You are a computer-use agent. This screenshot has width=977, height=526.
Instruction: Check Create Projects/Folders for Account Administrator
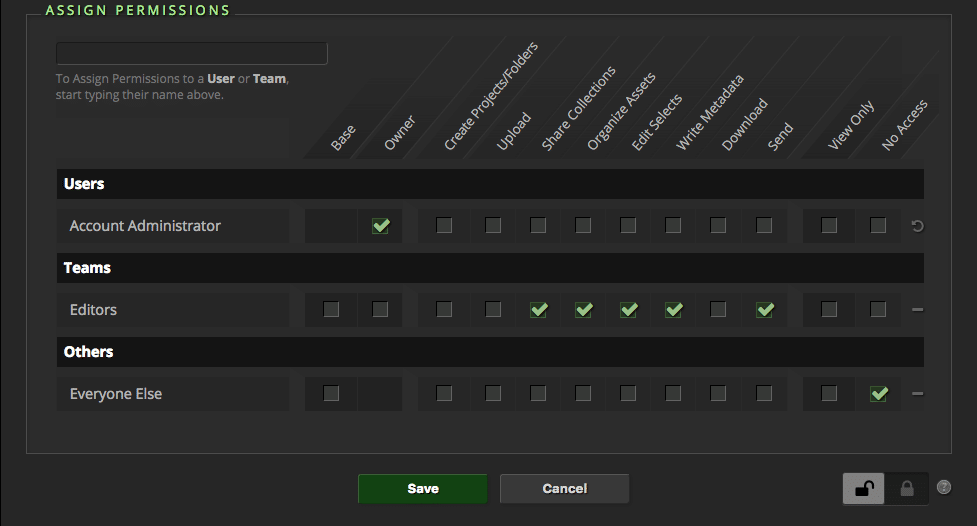point(444,226)
